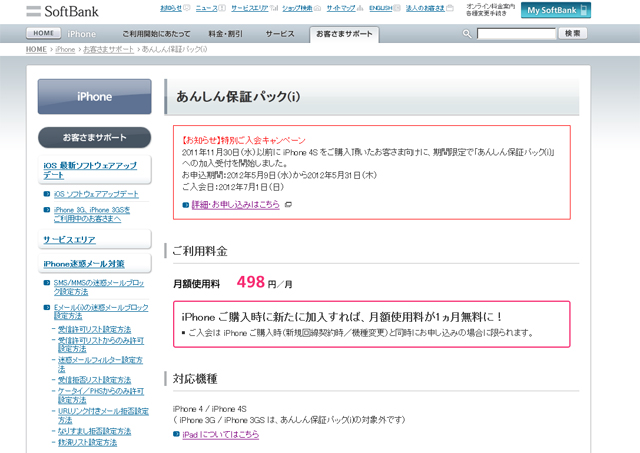Open Eメール(i)の迷惑メールブロック設定方法 link

[101, 312]
